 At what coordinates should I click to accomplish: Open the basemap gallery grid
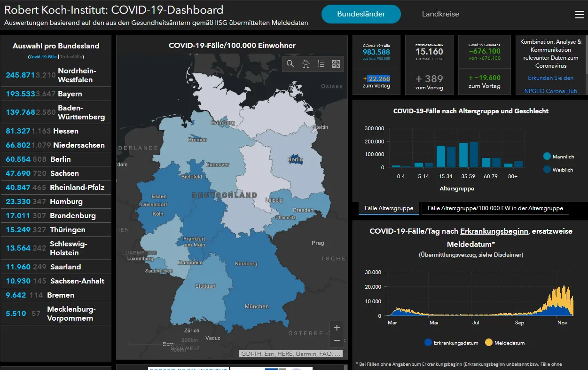tap(336, 64)
